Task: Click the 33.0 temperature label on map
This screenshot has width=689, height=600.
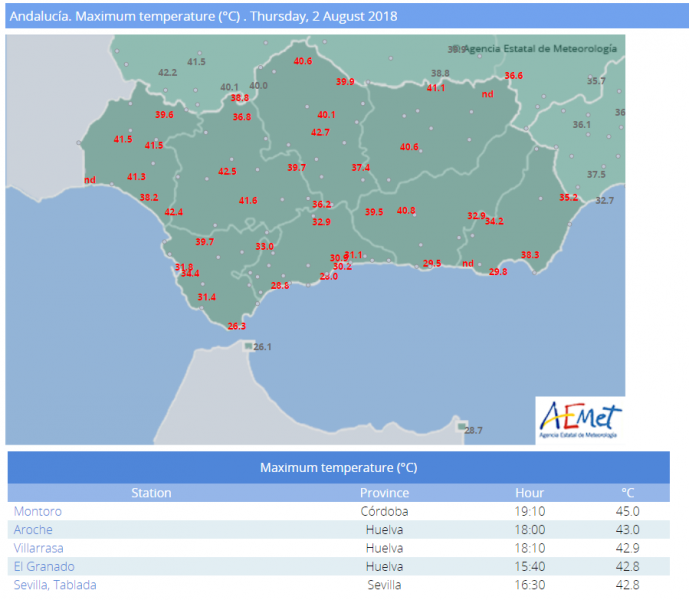Action: (265, 247)
